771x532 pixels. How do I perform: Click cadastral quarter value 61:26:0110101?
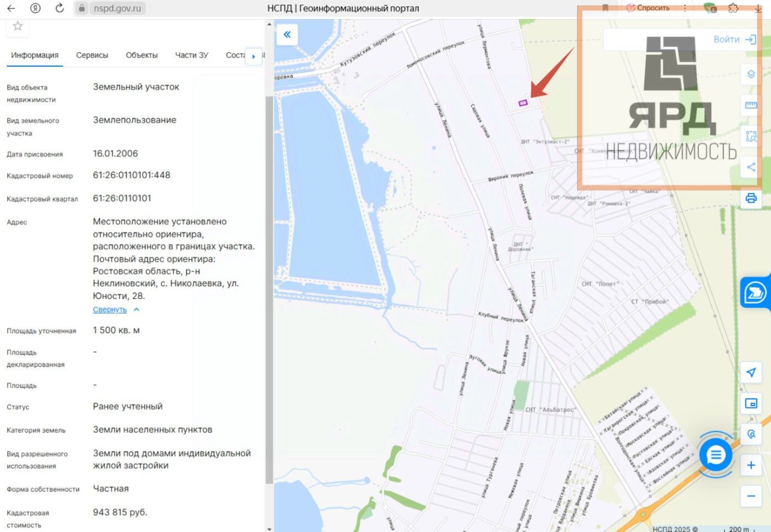pyautogui.click(x=122, y=198)
